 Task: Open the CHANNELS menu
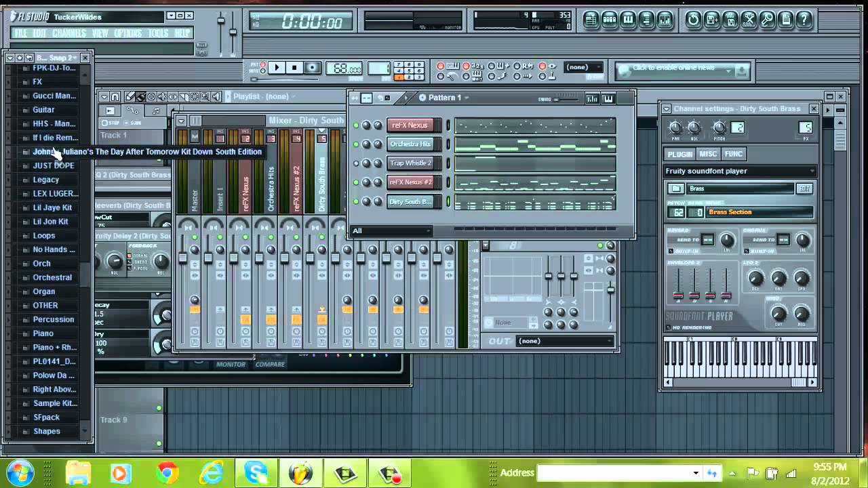click(69, 33)
